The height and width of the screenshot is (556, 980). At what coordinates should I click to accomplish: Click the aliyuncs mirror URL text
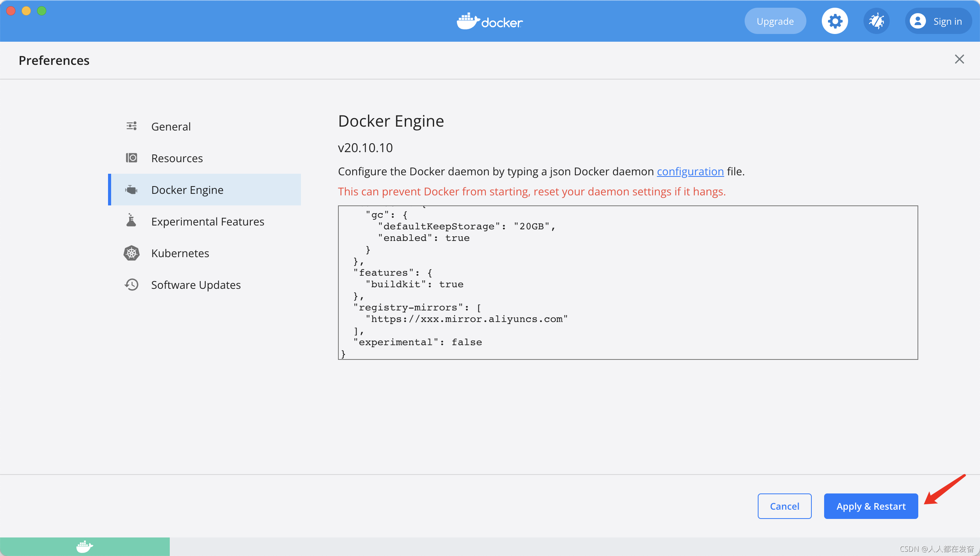tap(466, 319)
